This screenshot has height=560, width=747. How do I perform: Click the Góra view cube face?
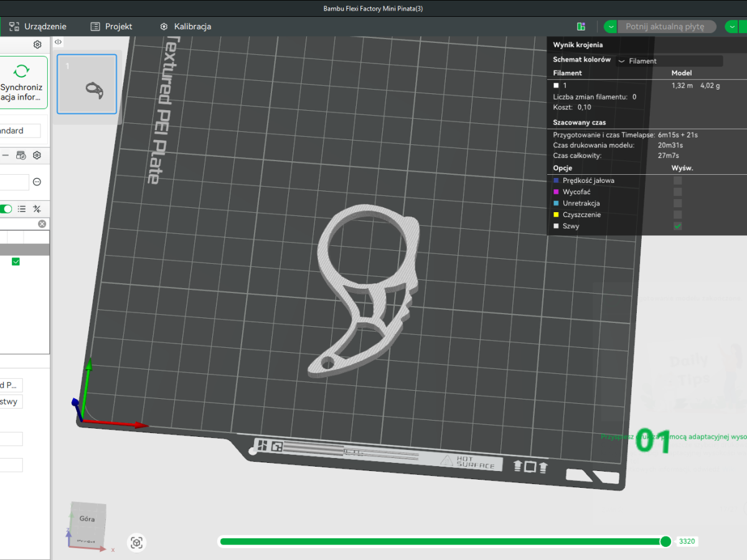[x=87, y=519]
